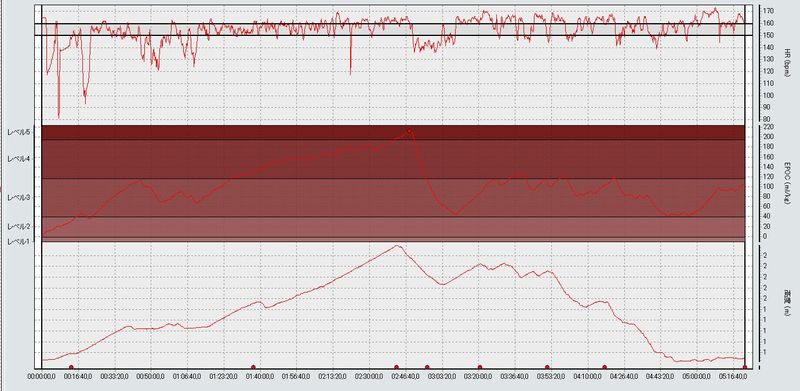
Task: Click the lowest heart rate dip near 80 bpm
Action: (59, 115)
